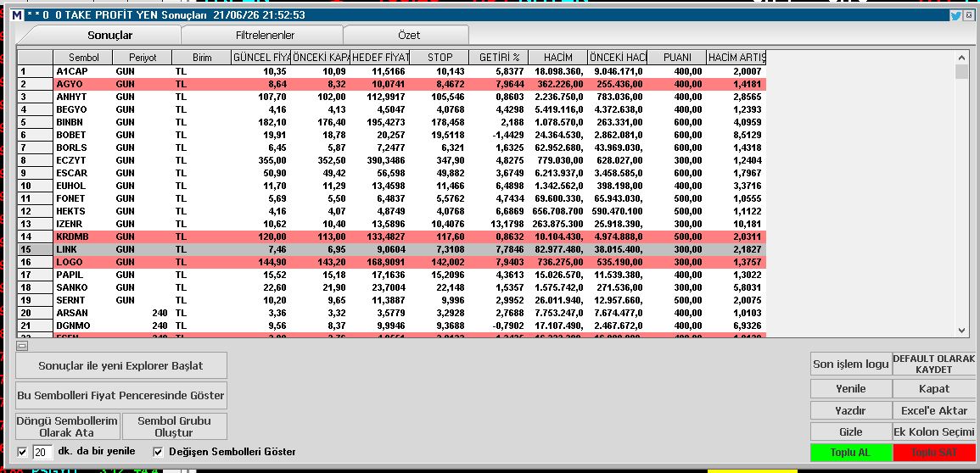Click Sembol Grubu Oluştur button
The width and height of the screenshot is (980, 473).
[175, 426]
